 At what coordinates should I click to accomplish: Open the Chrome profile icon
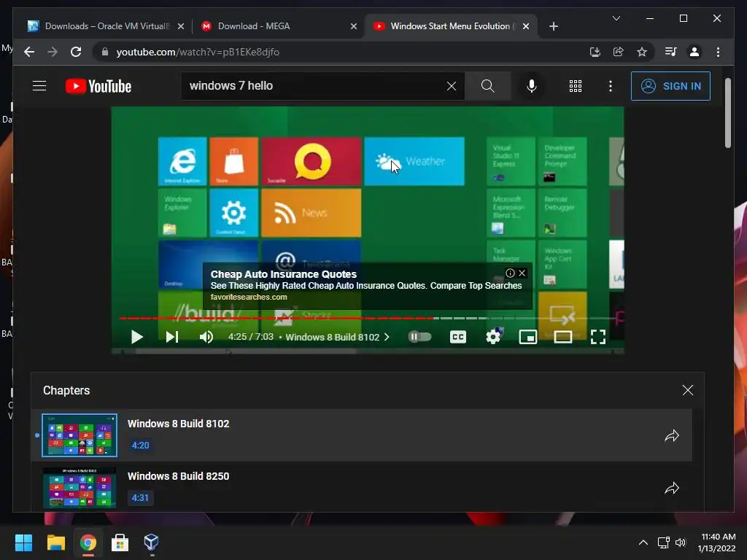click(694, 52)
